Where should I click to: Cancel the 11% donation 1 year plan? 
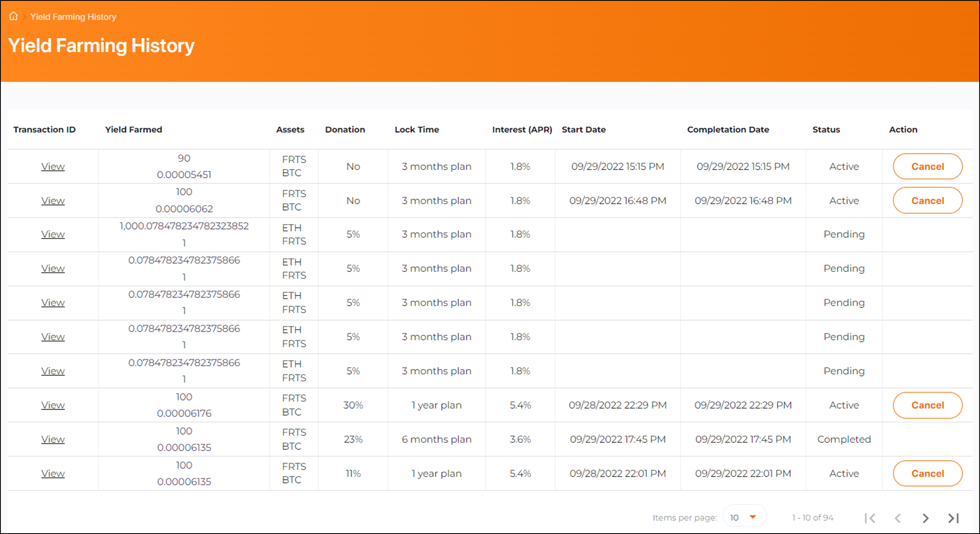pos(927,473)
